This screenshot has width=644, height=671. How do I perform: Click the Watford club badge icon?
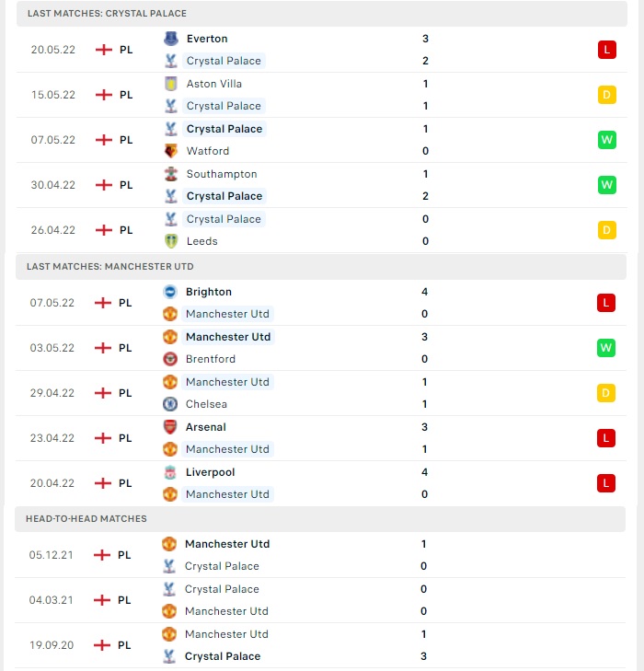[171, 151]
